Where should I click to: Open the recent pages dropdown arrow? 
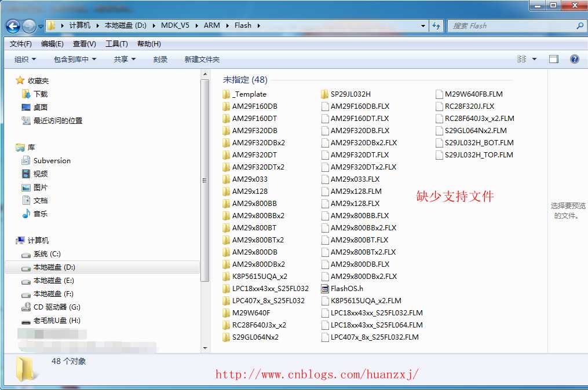click(41, 26)
